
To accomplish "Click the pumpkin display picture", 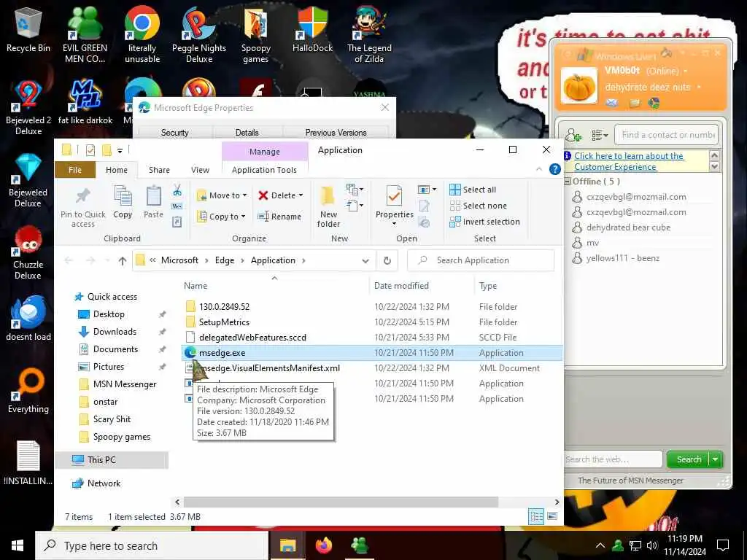I will 578,86.
